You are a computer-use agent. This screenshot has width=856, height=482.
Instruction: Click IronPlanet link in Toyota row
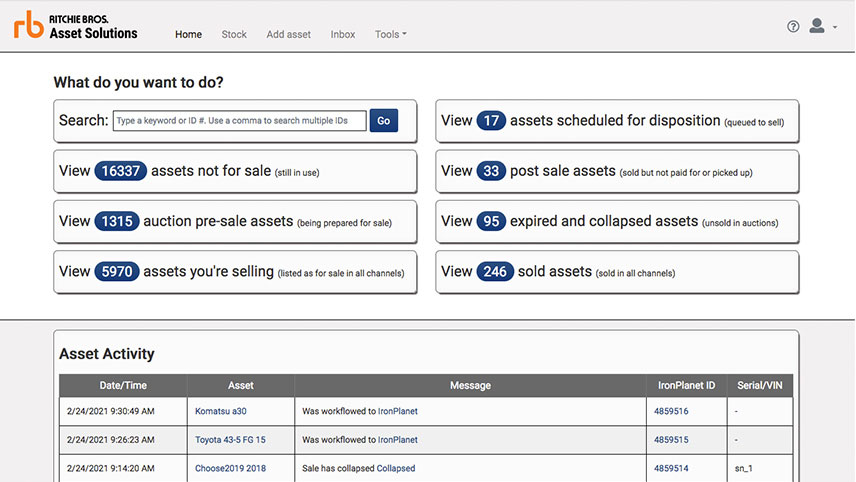pos(397,439)
